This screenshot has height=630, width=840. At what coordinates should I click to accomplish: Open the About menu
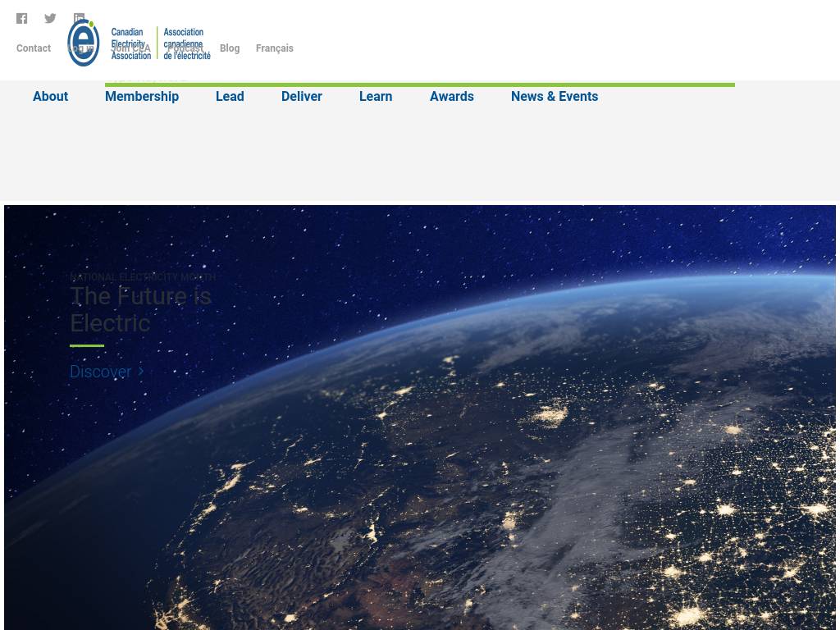(50, 96)
